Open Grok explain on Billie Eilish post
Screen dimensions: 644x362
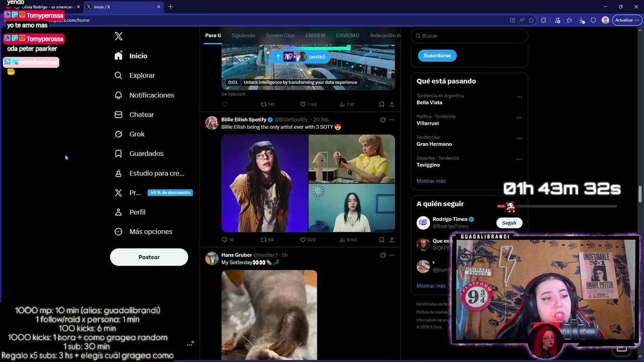click(x=383, y=120)
